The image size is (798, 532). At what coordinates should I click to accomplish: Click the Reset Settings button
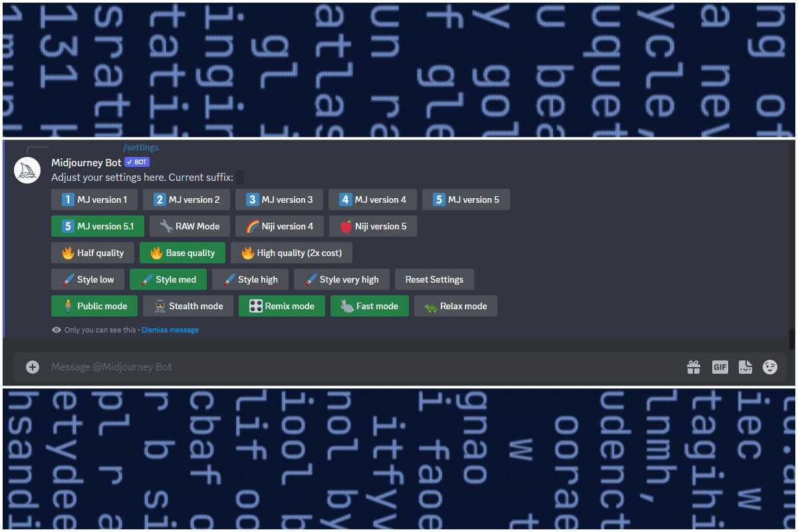coord(434,279)
